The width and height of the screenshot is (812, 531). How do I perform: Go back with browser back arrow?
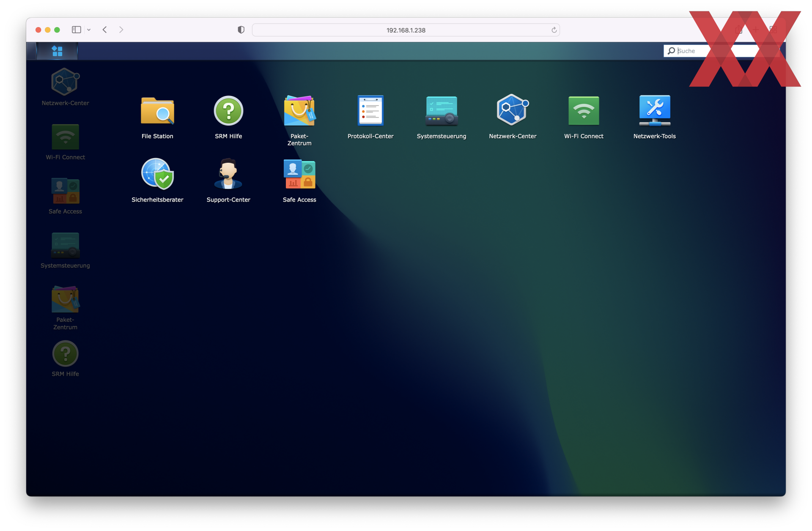(105, 30)
